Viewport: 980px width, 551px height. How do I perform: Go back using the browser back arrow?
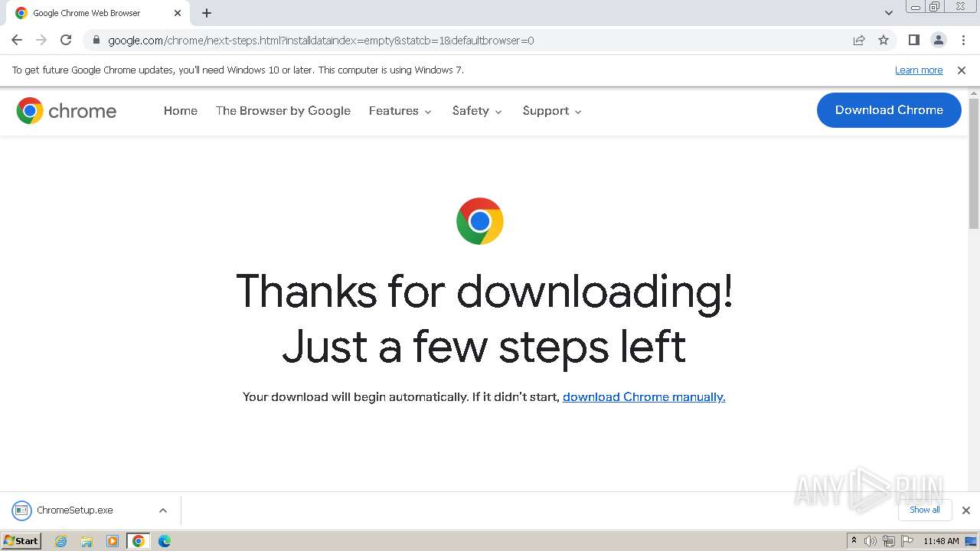click(x=17, y=40)
